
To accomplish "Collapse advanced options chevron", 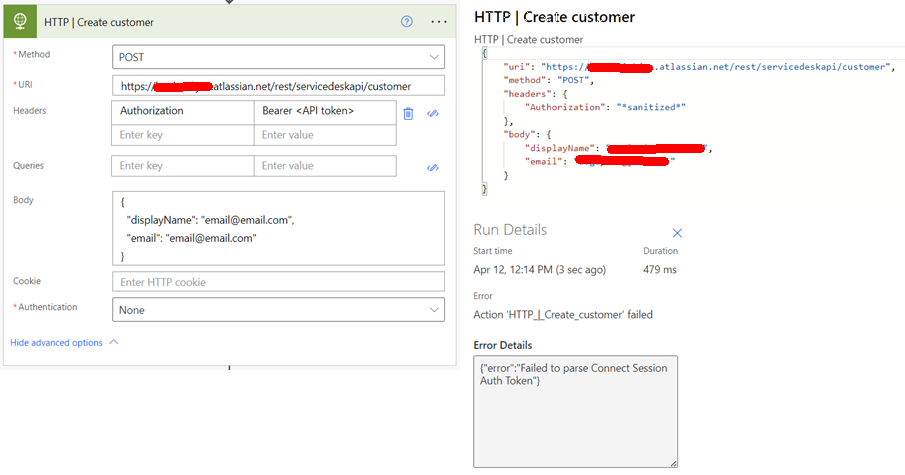I will point(114,342).
